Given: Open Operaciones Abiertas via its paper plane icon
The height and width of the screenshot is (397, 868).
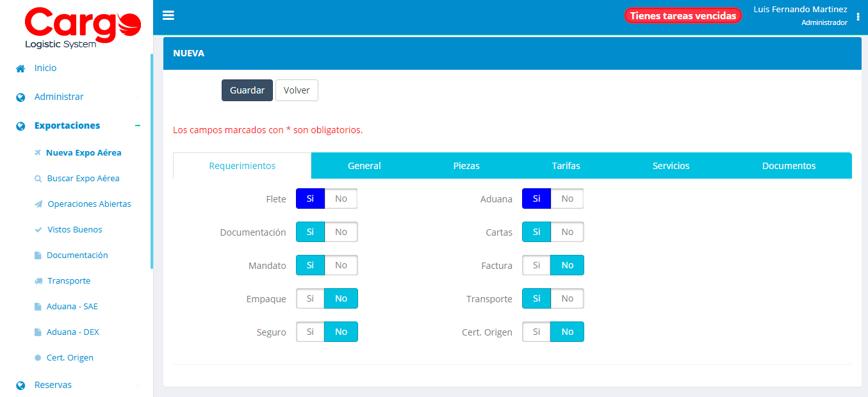Looking at the screenshot, I should point(38,204).
